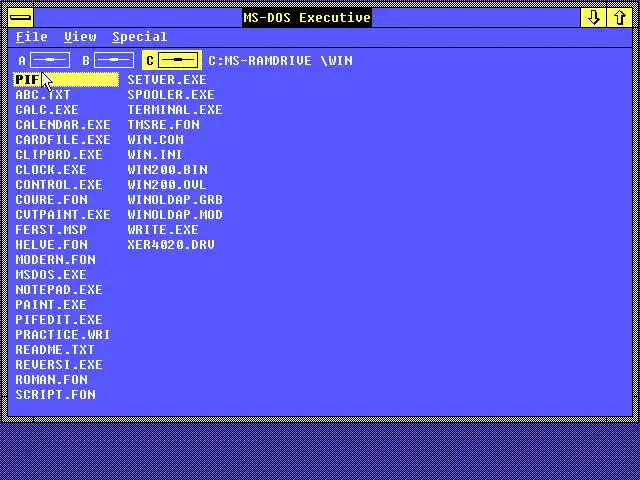Open the system control menu box
This screenshot has width=640, height=480.
tap(20, 18)
